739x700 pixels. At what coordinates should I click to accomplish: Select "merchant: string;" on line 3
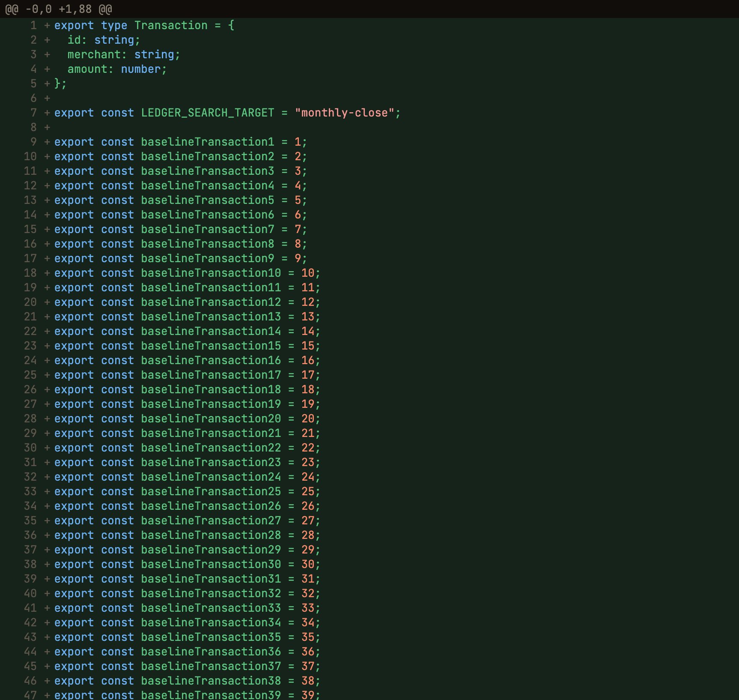[x=124, y=54]
